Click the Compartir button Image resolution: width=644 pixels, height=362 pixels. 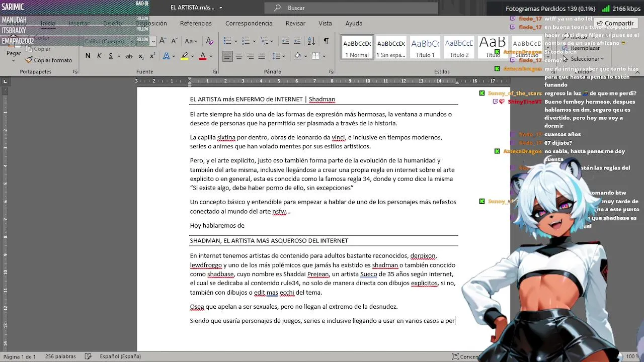coord(615,23)
